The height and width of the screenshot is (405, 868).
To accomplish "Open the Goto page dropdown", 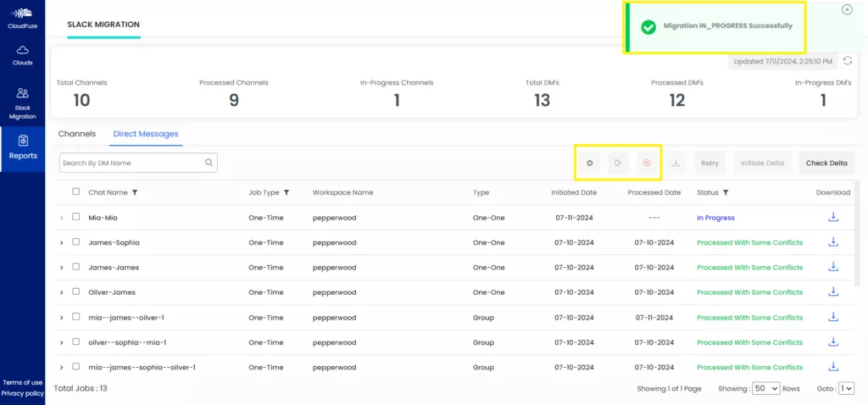I will [847, 388].
